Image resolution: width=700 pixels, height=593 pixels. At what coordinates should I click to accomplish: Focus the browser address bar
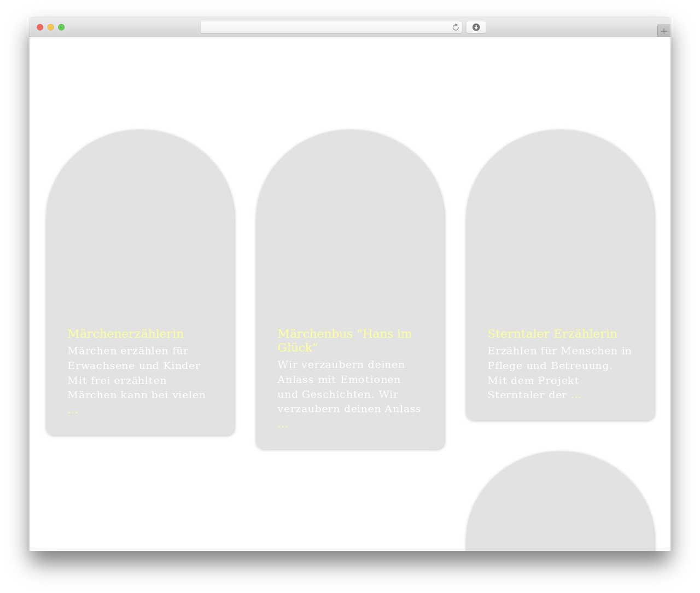pos(331,27)
